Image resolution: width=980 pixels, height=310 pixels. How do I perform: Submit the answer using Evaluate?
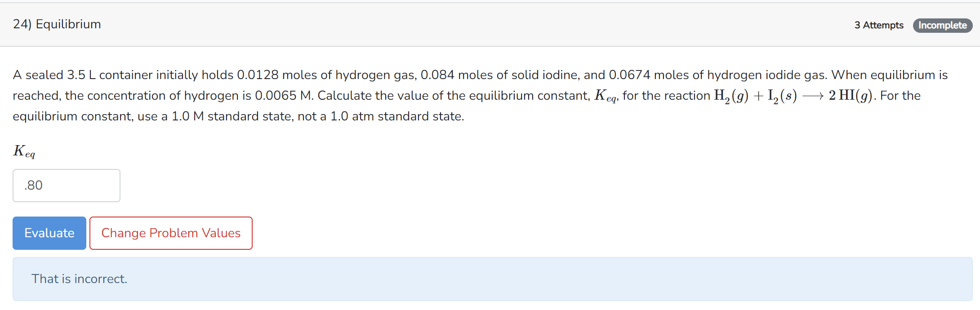click(x=49, y=233)
